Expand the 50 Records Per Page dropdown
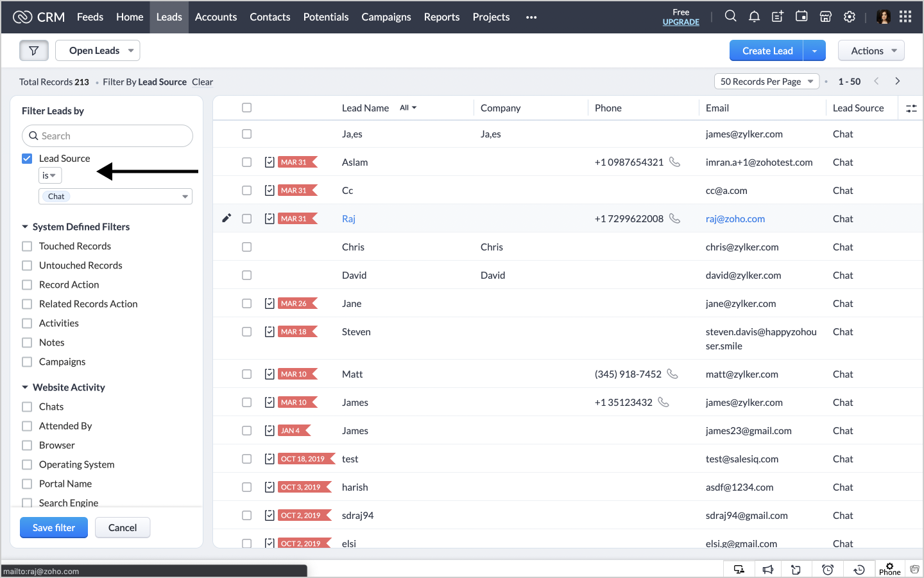The height and width of the screenshot is (578, 924). pyautogui.click(x=766, y=82)
